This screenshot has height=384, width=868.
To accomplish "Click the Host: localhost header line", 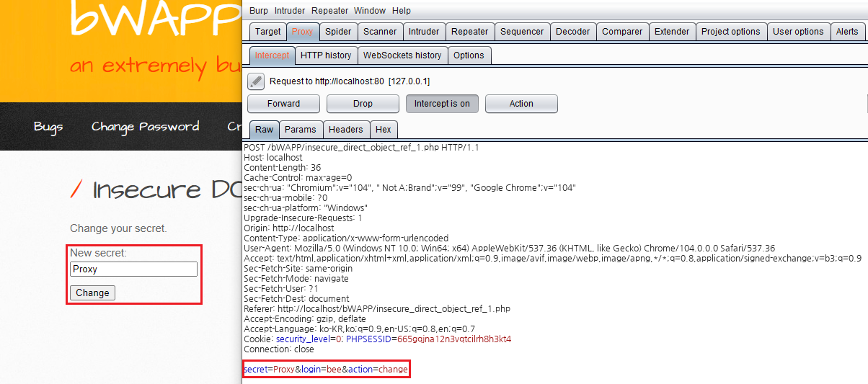I will [273, 157].
